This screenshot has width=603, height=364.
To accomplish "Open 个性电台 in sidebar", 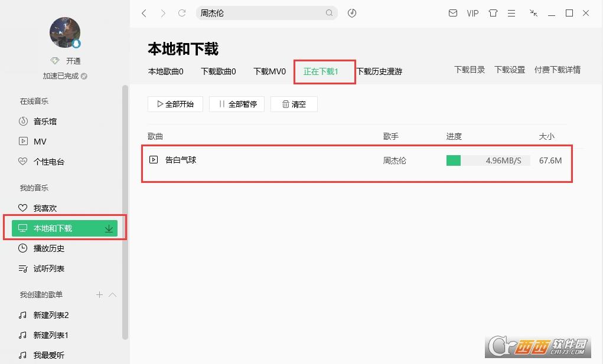I will tap(49, 162).
